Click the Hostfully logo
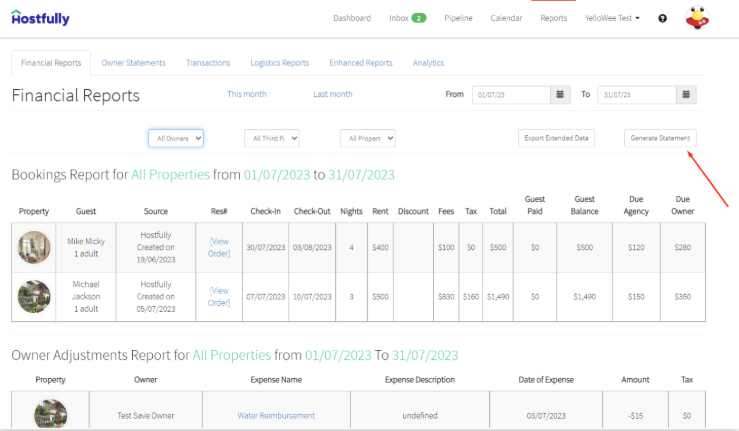The width and height of the screenshot is (739, 431). 41,18
